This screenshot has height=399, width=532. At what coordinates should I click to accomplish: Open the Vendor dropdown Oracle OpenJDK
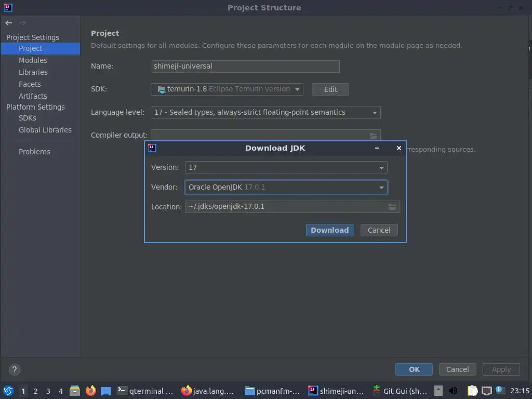click(x=286, y=187)
